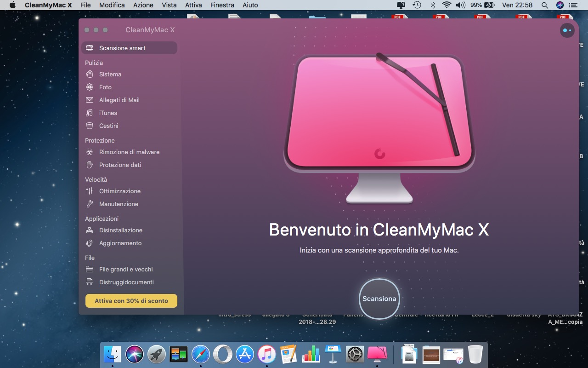The image size is (588, 368).
Task: Open iTunes in the Dock
Action: pyautogui.click(x=267, y=354)
